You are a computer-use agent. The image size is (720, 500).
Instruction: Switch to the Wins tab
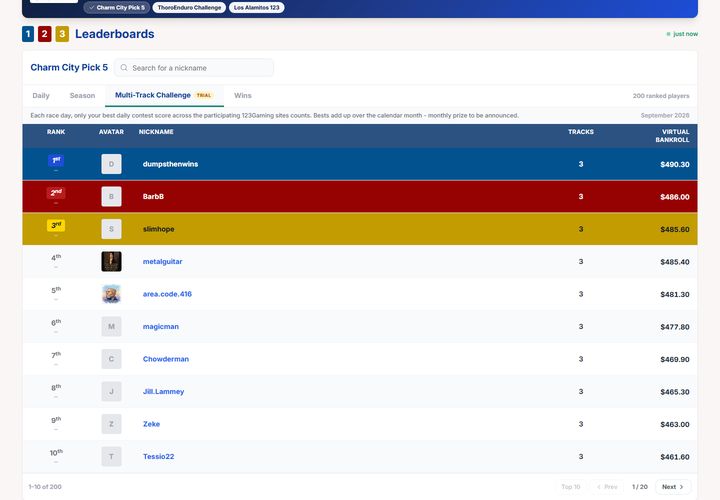tap(242, 96)
